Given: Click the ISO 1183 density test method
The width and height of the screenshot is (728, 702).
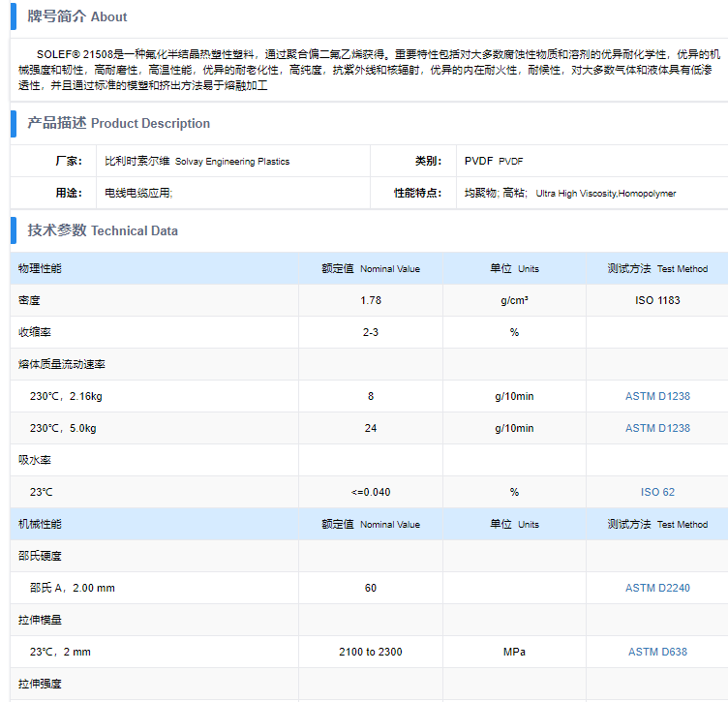Looking at the screenshot, I should (x=657, y=300).
